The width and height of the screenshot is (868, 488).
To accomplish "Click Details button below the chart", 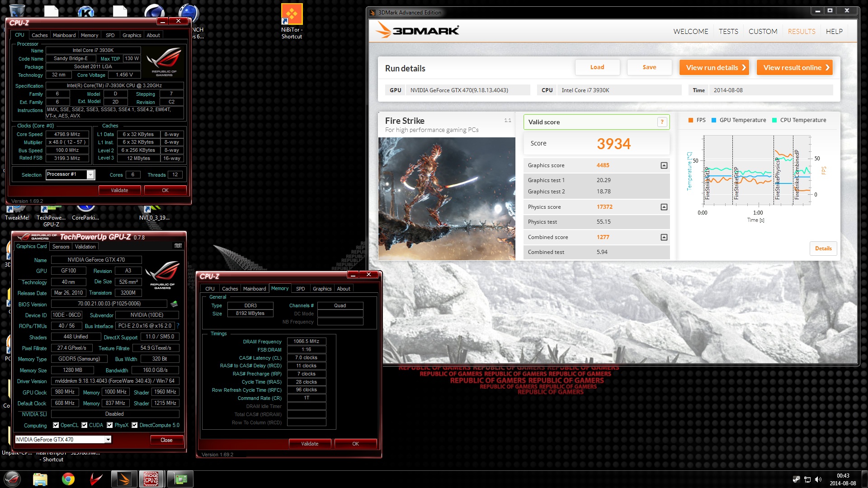I will [823, 249].
